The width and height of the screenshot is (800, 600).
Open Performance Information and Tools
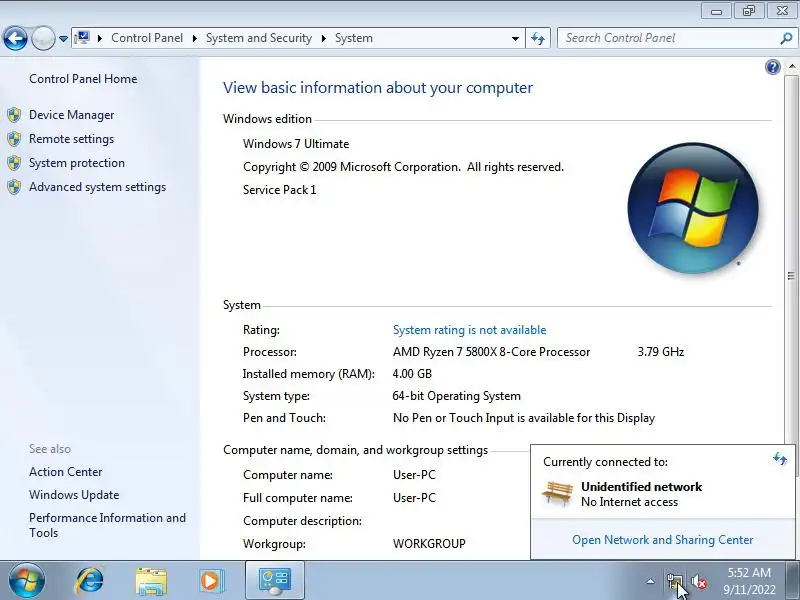click(x=108, y=525)
